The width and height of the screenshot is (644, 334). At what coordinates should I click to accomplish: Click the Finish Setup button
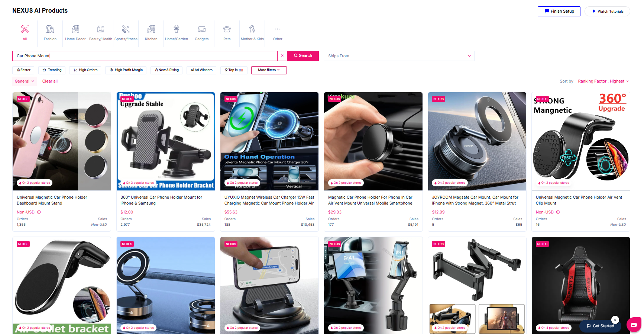pyautogui.click(x=559, y=11)
